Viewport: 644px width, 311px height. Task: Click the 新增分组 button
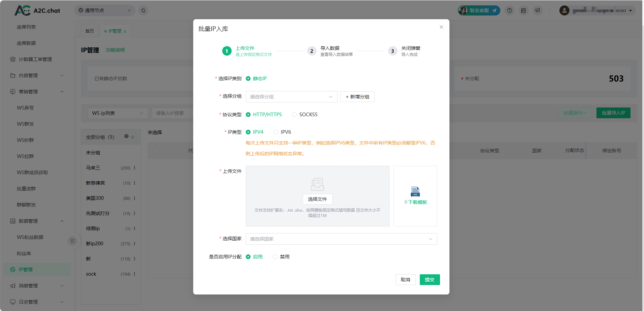click(357, 97)
